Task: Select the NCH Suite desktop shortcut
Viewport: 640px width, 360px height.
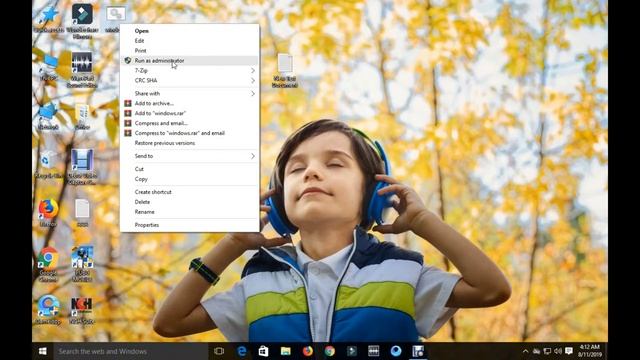Action: click(x=82, y=311)
